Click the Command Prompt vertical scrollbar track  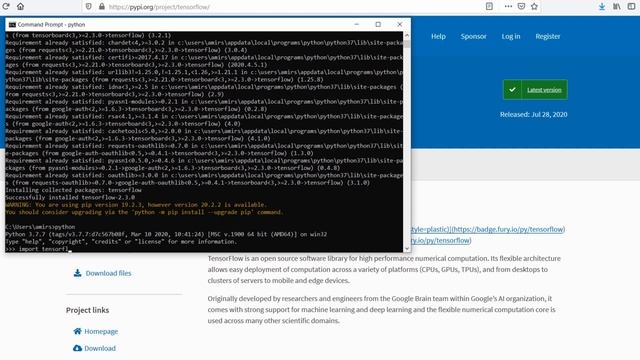coord(407,143)
